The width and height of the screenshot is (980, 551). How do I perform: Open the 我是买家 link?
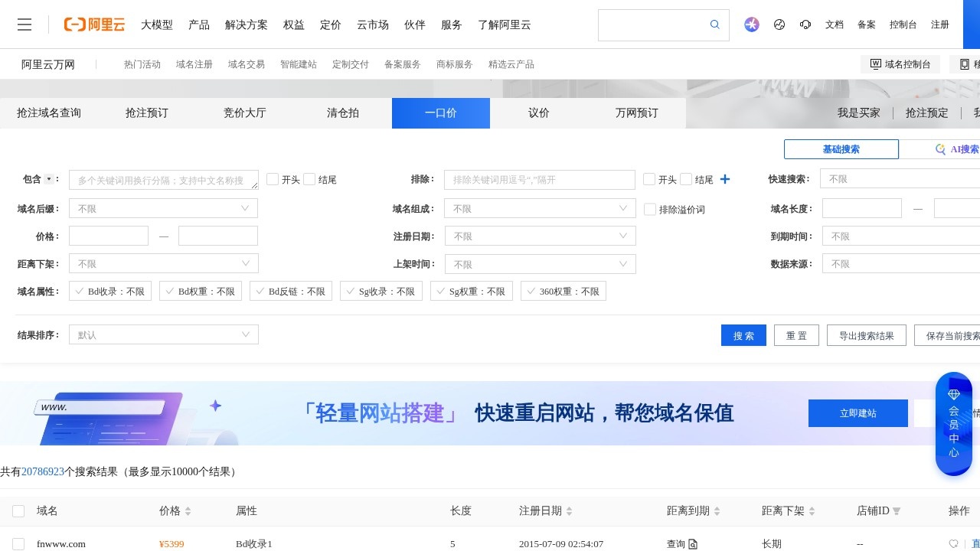pos(859,113)
